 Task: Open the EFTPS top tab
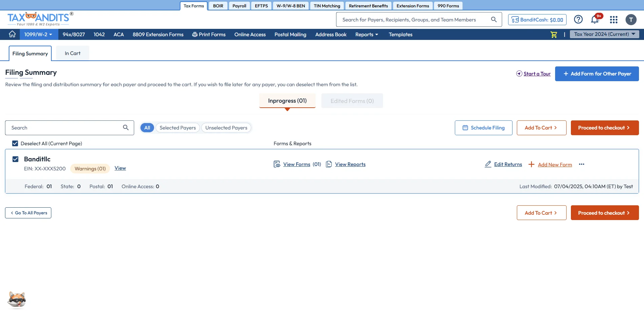261,6
